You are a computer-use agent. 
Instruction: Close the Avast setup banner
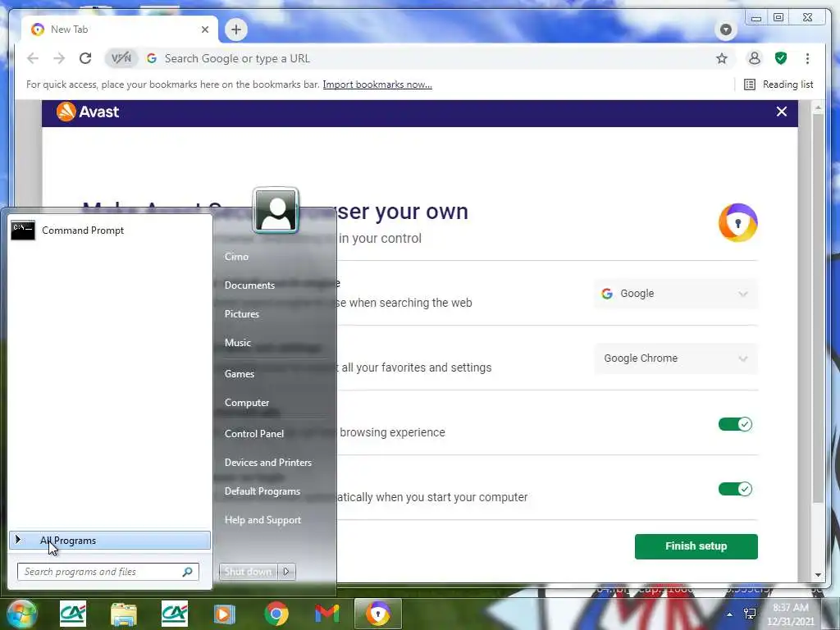(782, 112)
